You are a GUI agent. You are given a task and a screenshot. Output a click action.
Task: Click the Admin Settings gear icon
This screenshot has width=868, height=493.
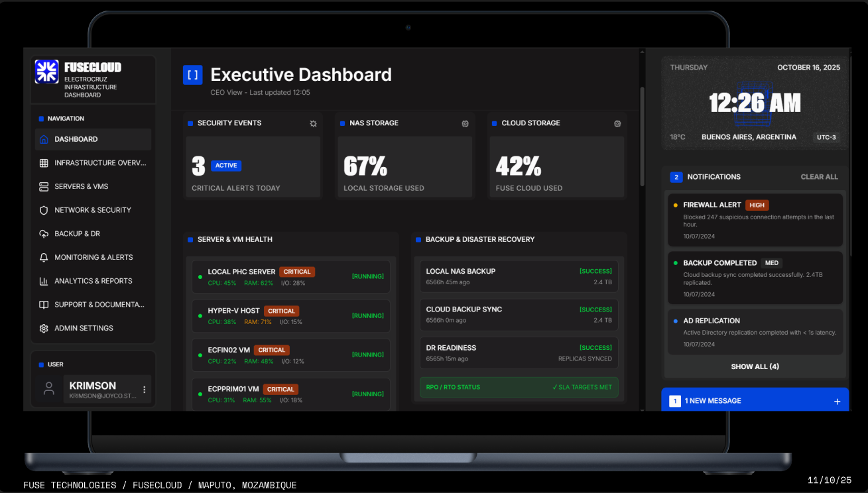coord(43,328)
